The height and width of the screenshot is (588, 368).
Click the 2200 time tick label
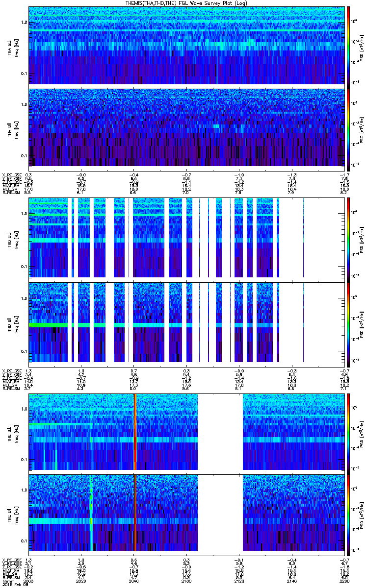coord(344,580)
